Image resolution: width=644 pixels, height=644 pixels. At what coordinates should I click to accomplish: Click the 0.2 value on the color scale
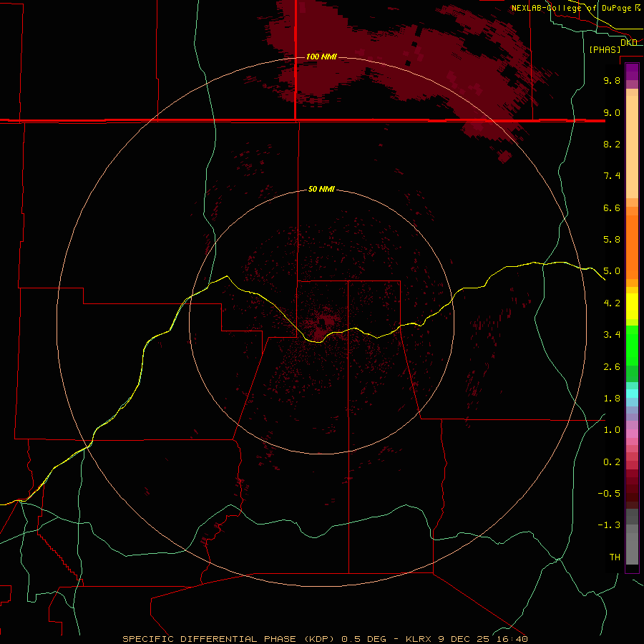(612, 462)
